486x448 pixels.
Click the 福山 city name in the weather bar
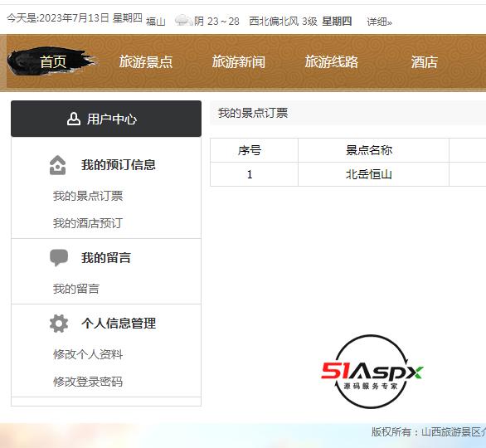(156, 22)
